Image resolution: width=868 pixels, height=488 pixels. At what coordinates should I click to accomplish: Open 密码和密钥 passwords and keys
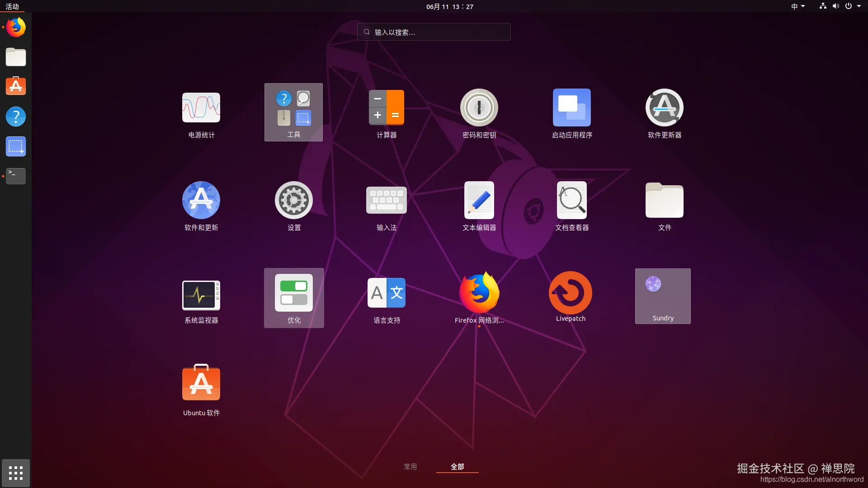coord(479,108)
